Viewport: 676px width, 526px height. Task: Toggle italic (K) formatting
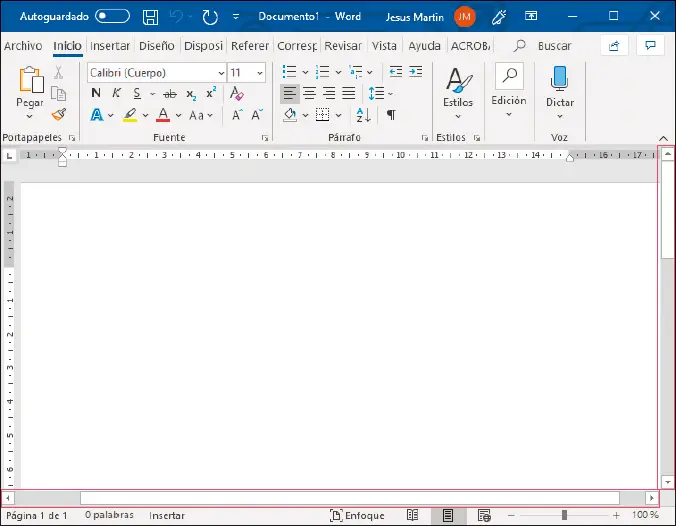tap(117, 93)
